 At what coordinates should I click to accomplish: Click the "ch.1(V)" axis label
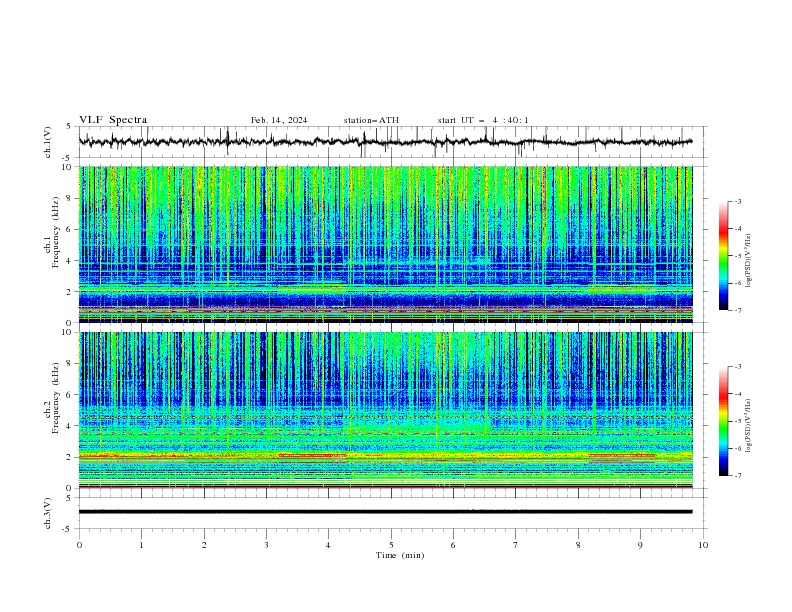click(48, 142)
